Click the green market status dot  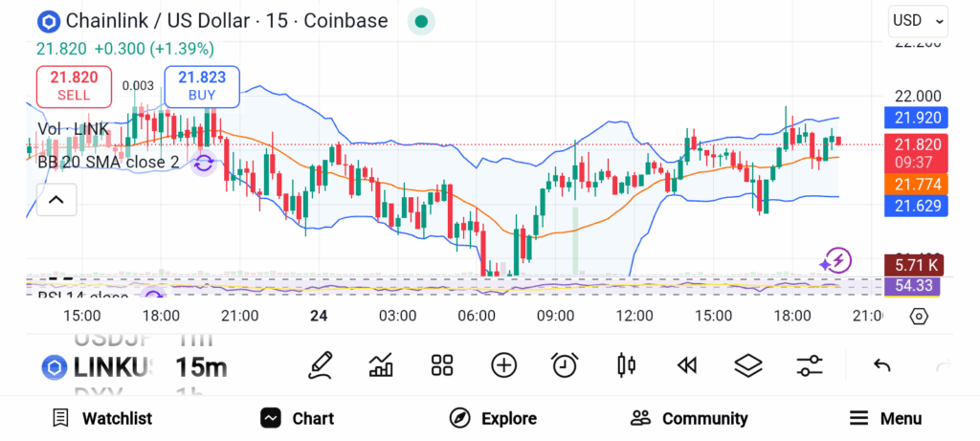pos(421,21)
